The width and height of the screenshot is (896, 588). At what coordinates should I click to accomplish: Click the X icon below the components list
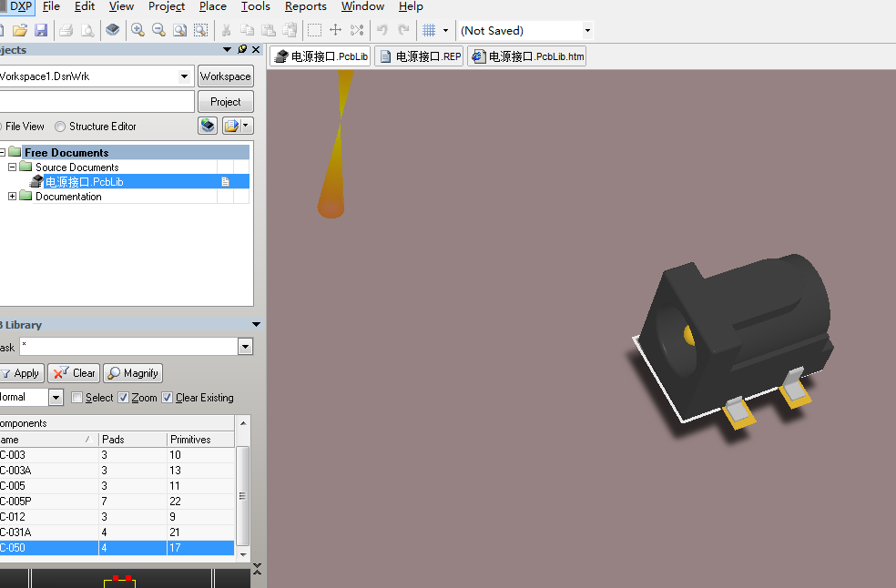257,569
